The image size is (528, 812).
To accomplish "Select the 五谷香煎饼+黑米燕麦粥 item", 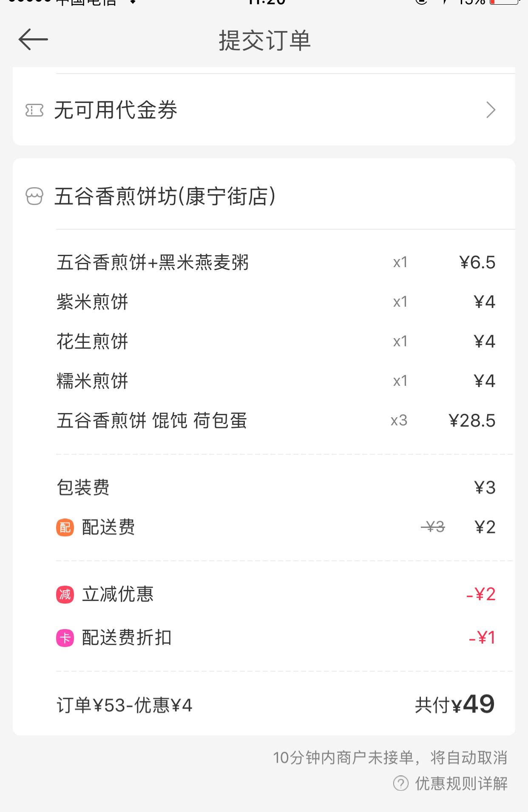I will [153, 262].
